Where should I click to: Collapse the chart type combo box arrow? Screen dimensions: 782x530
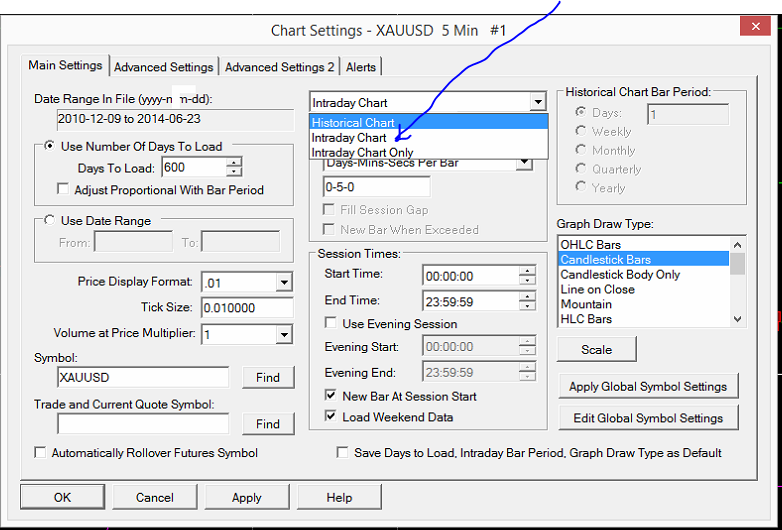coord(537,103)
